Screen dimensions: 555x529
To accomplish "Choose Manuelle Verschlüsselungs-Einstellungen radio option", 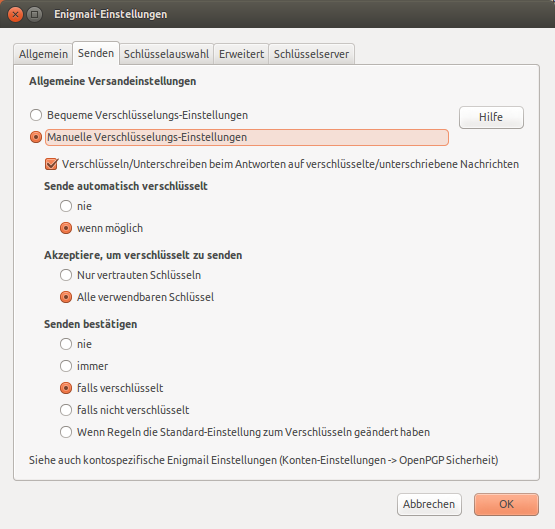I will click(x=36, y=137).
